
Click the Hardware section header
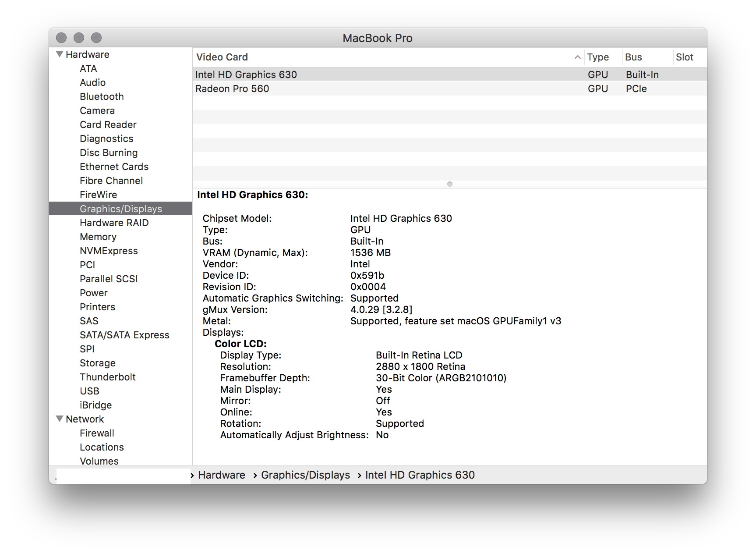tap(88, 54)
